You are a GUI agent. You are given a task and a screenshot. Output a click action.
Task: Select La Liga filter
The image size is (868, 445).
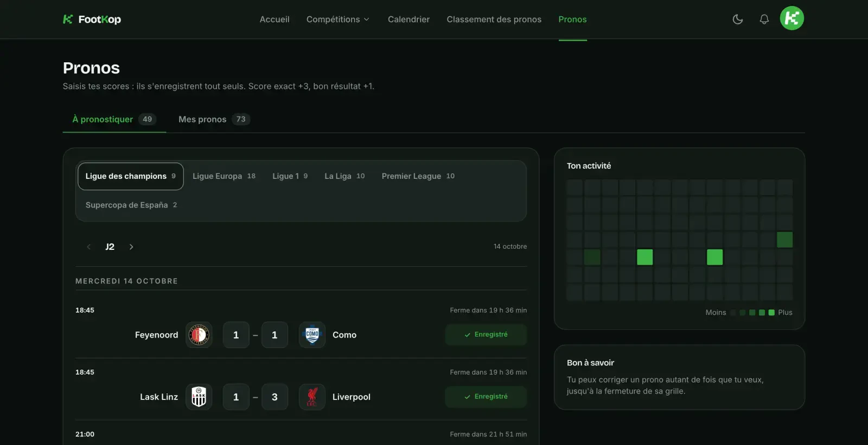[x=344, y=176]
